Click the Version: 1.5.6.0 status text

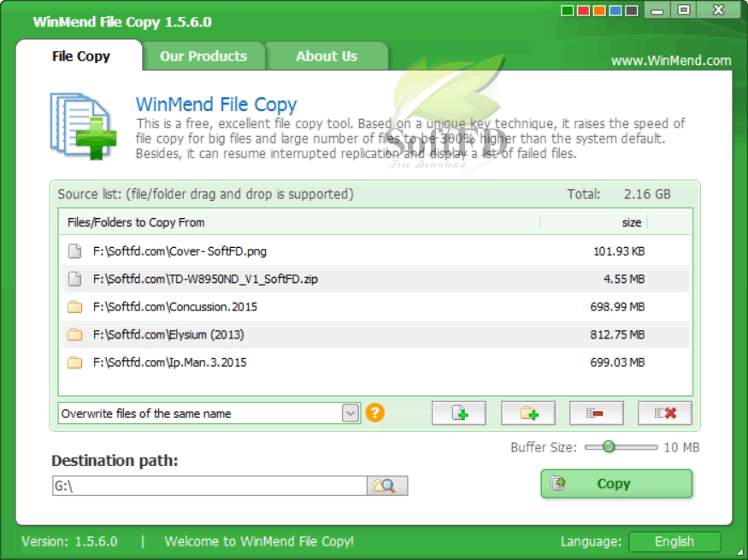69,541
